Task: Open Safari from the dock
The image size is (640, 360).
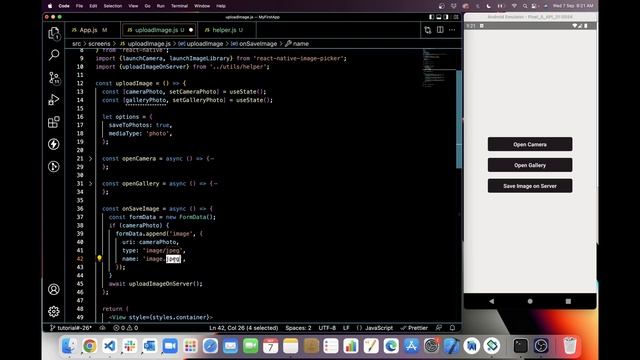Action: pyautogui.click(x=210, y=346)
